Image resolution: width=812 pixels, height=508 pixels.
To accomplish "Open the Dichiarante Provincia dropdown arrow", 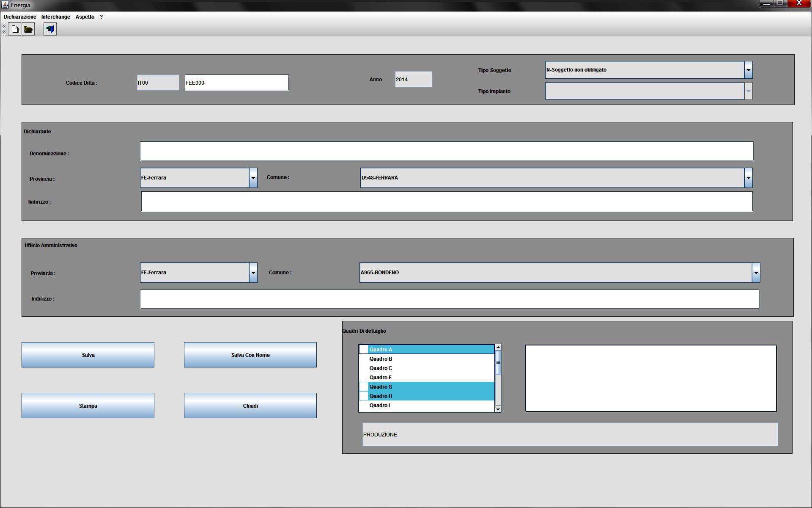I will (x=253, y=178).
